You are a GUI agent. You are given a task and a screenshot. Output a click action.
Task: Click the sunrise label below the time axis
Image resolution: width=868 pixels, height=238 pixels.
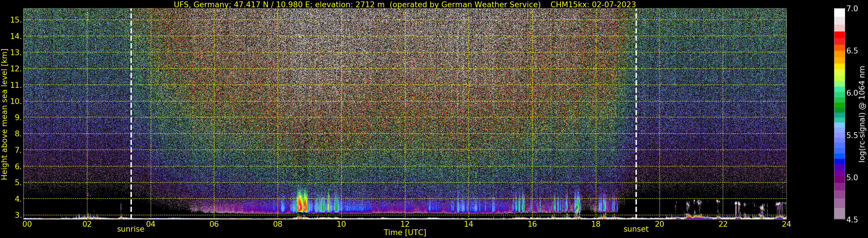coord(131,229)
